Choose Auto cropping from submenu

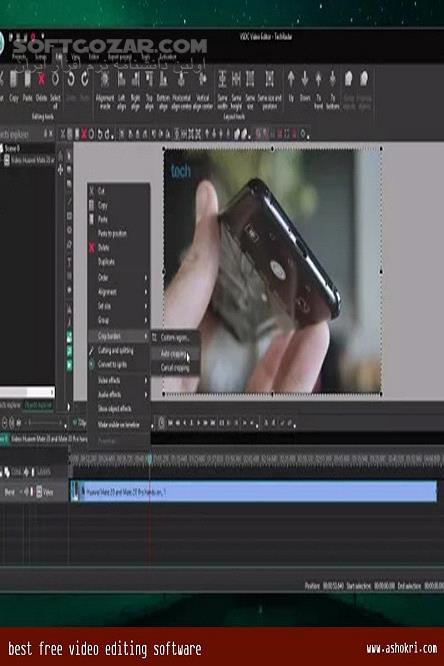pos(175,353)
